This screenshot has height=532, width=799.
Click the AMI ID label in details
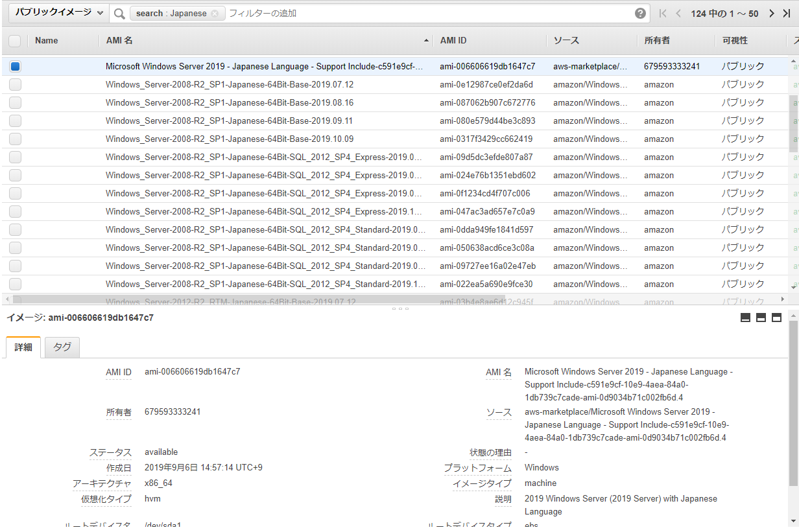click(x=119, y=372)
